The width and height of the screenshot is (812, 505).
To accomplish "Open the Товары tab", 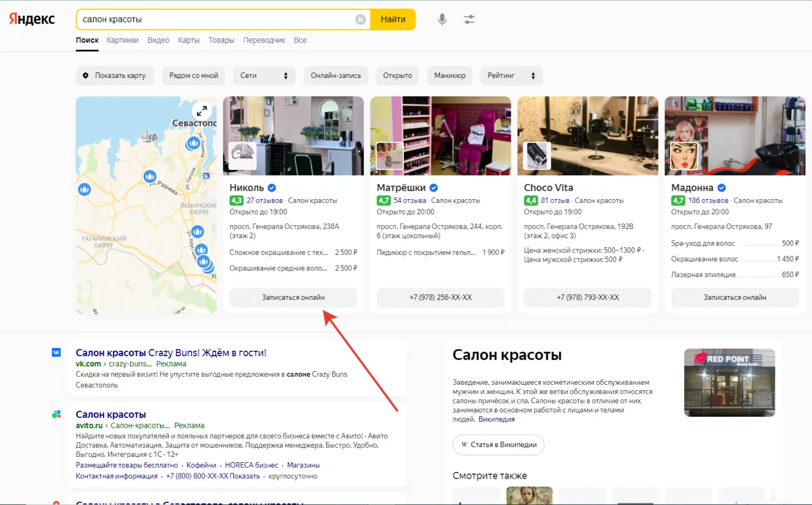I will pos(221,40).
